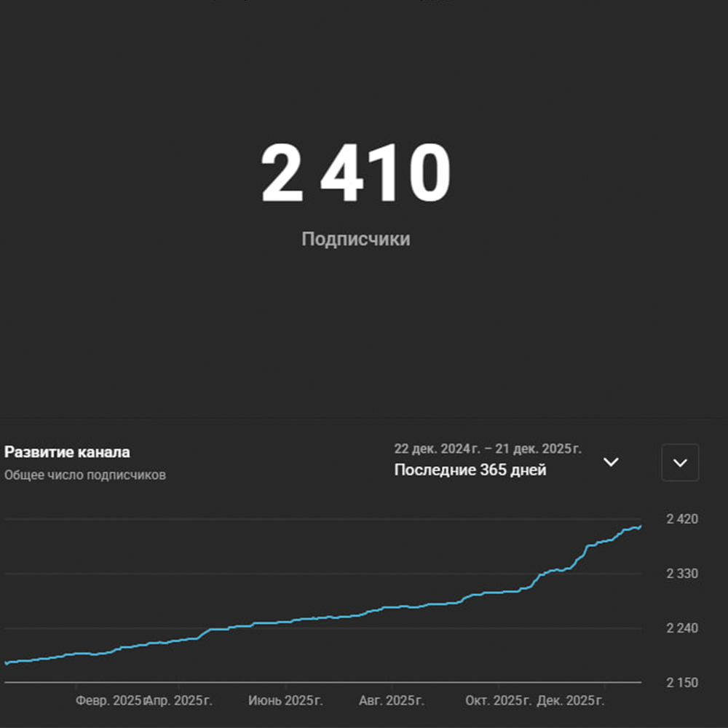Screen dimensions: 728x728
Task: Click the Авг. 2025 axis label
Action: (391, 701)
